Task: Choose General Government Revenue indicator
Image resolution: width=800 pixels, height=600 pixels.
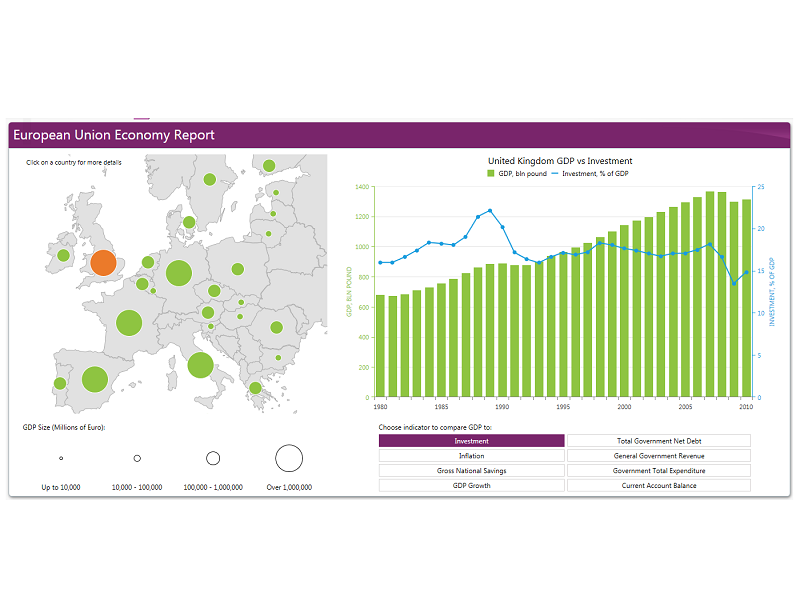Action: [x=658, y=456]
